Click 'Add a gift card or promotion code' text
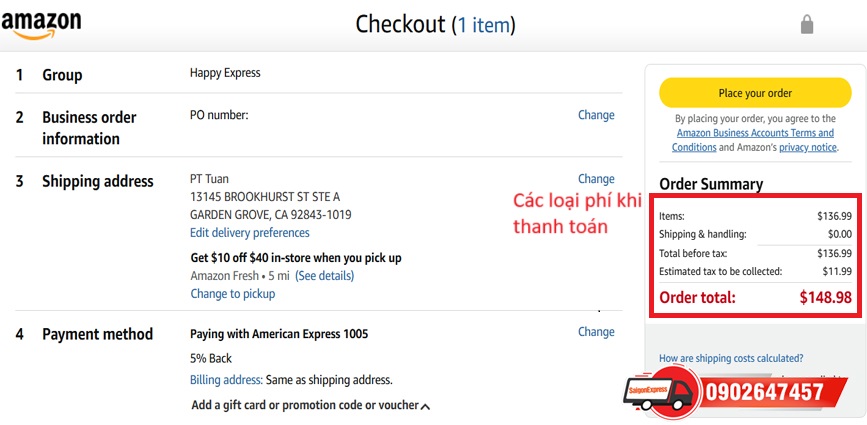867x425 pixels. tap(305, 405)
